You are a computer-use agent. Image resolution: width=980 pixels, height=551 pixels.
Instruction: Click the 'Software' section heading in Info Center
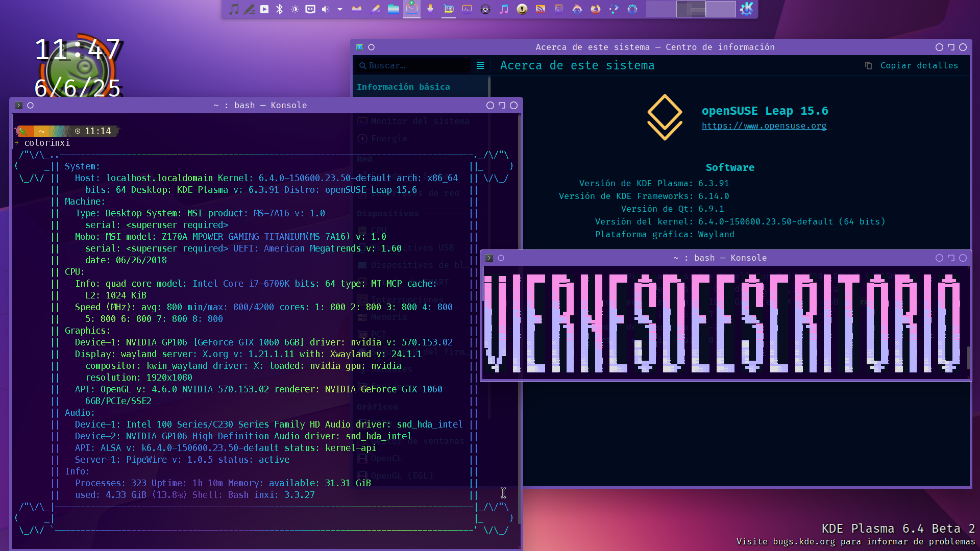(x=730, y=168)
